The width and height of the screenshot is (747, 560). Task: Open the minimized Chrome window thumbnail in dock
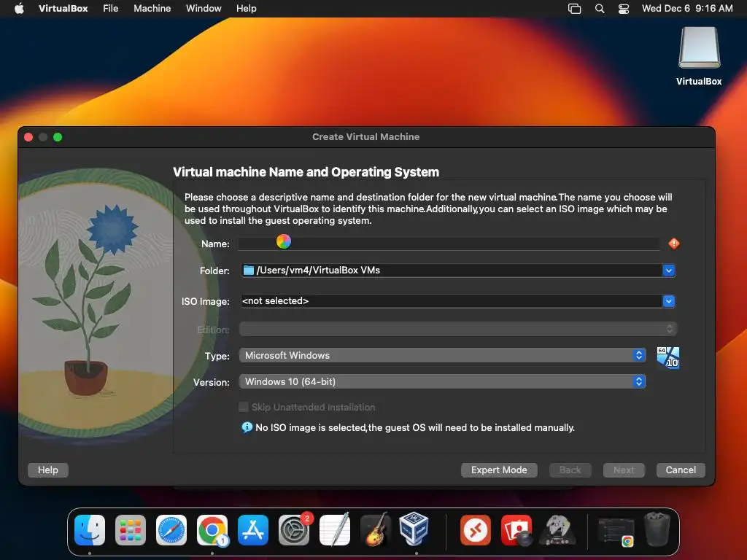click(x=616, y=532)
